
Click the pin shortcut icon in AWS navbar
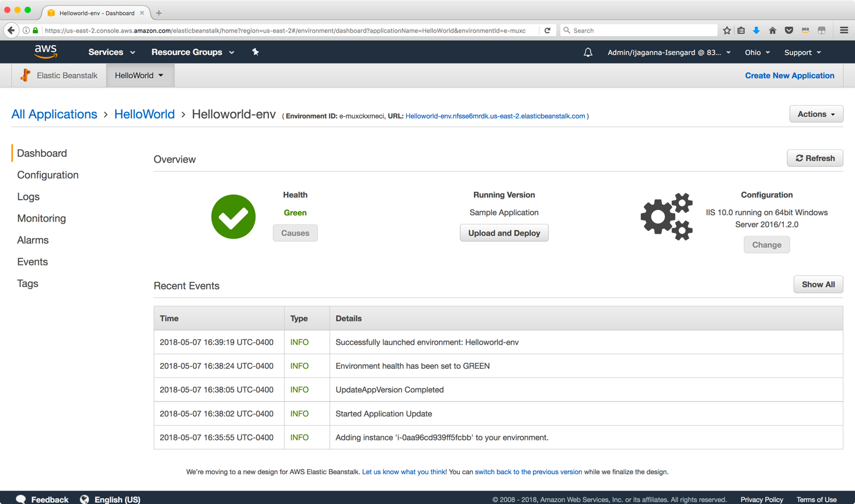pos(255,52)
